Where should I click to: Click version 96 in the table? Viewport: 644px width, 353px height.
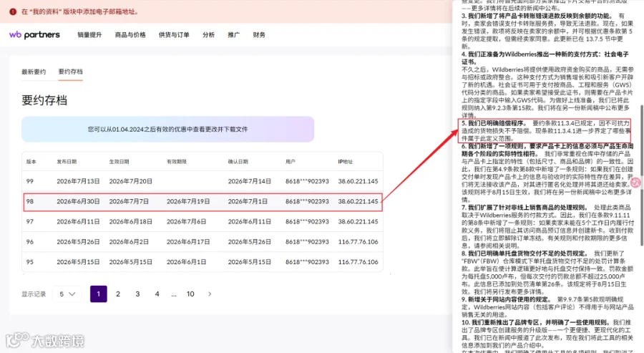(30, 241)
